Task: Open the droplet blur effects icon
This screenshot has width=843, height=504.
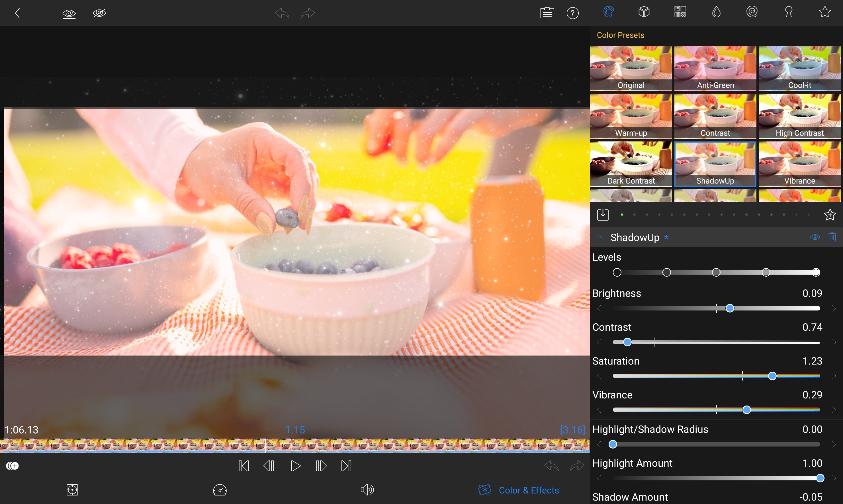Action: (716, 12)
